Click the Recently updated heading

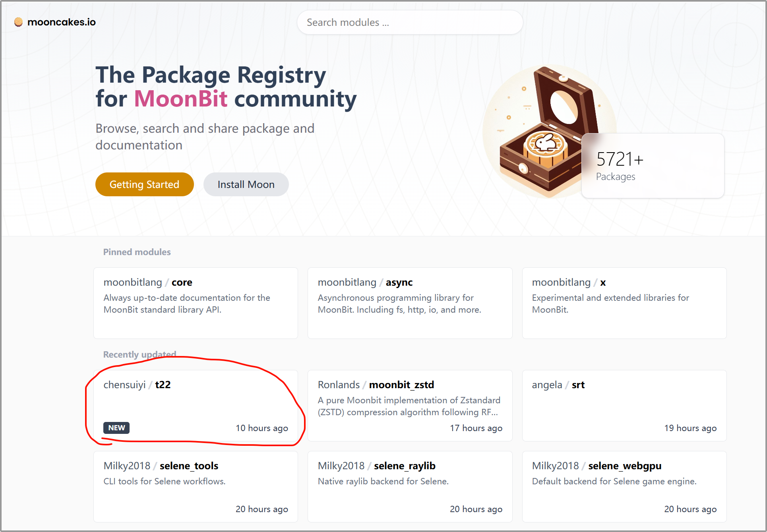(139, 354)
